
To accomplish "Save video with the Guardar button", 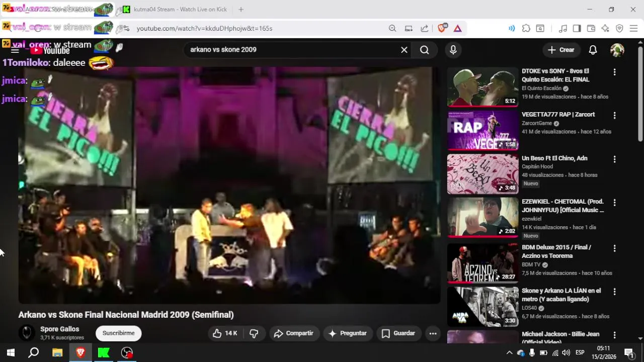I will (398, 333).
